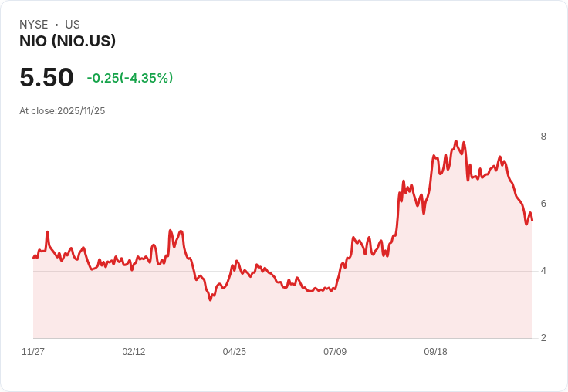Click the 2 price axis label
The width and height of the screenshot is (568, 392).
pyautogui.click(x=543, y=338)
